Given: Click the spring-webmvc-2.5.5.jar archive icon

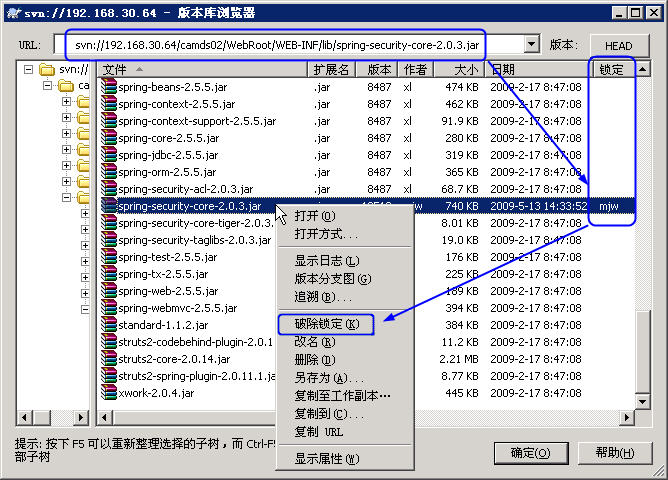Looking at the screenshot, I should click(109, 308).
